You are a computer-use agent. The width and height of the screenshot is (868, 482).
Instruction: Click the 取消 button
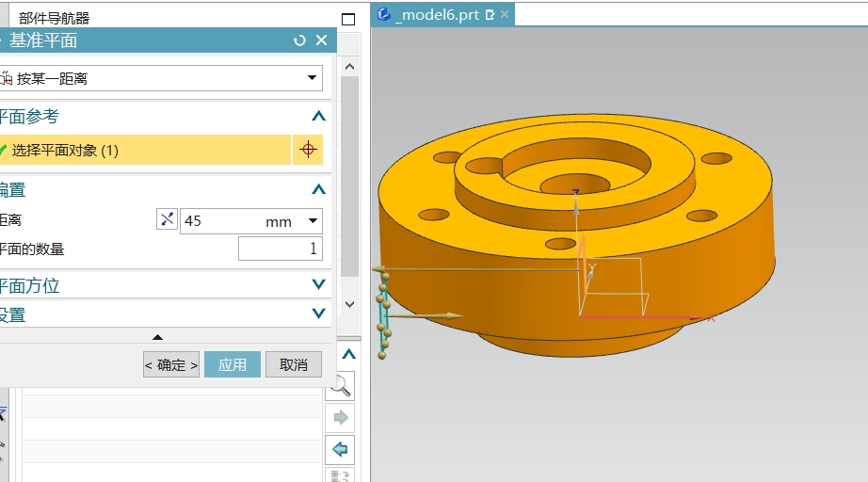coord(294,364)
